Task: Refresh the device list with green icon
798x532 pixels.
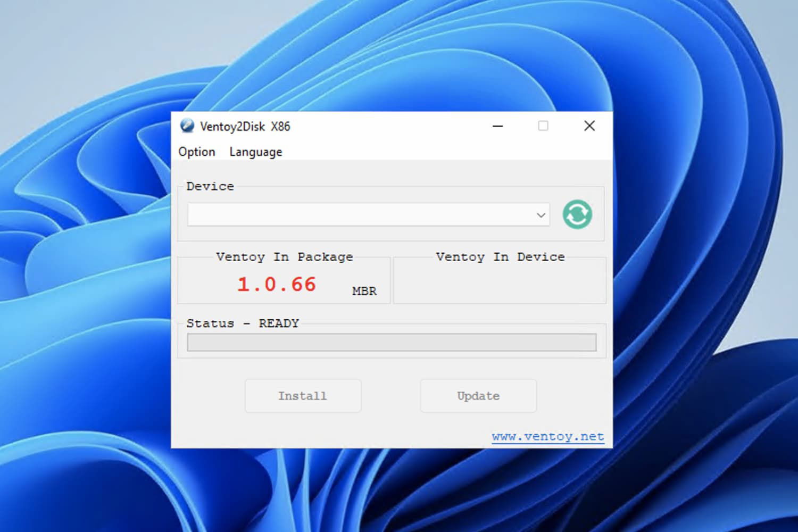Action: click(577, 214)
